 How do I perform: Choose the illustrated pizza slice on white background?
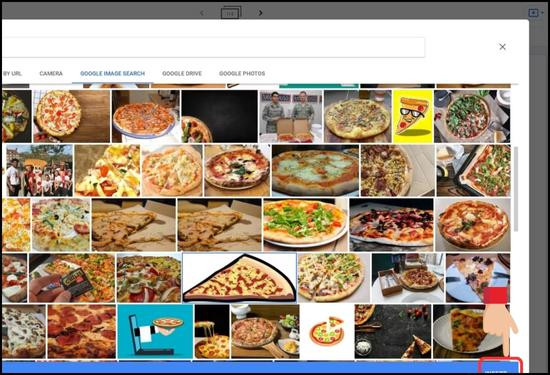point(240,277)
